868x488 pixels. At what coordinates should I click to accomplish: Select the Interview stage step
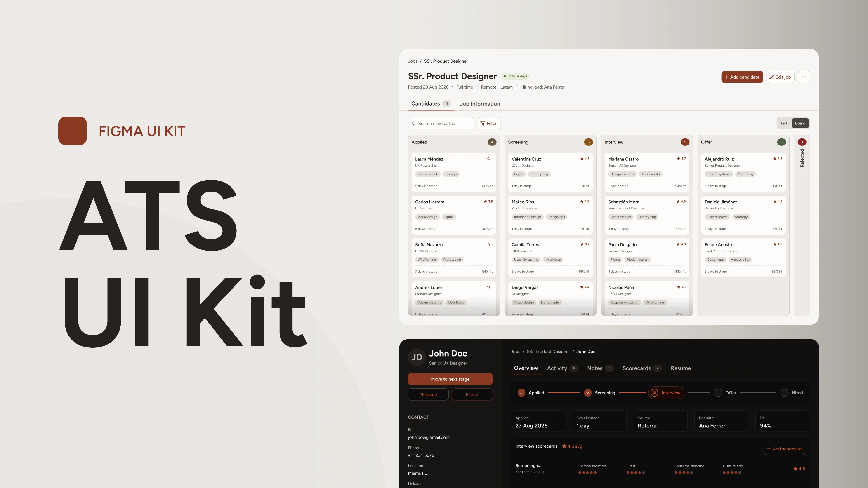666,393
